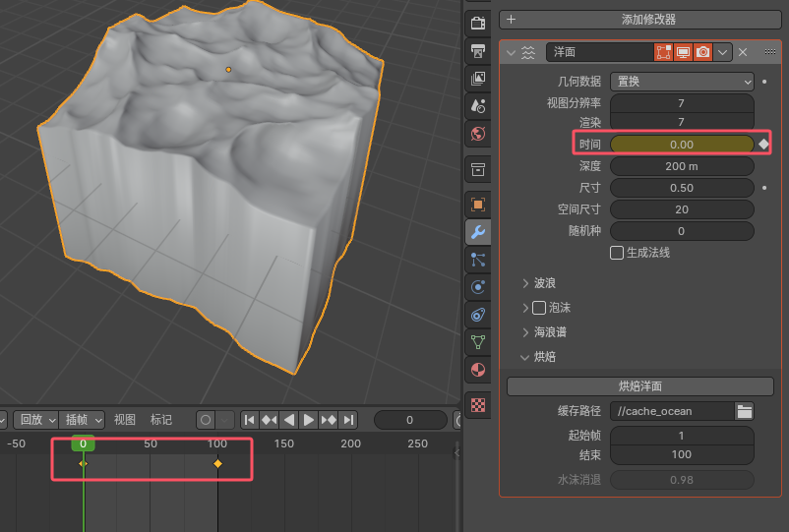Image resolution: width=789 pixels, height=532 pixels.
Task: Enable the 生成法线 checkbox
Action: tap(617, 253)
